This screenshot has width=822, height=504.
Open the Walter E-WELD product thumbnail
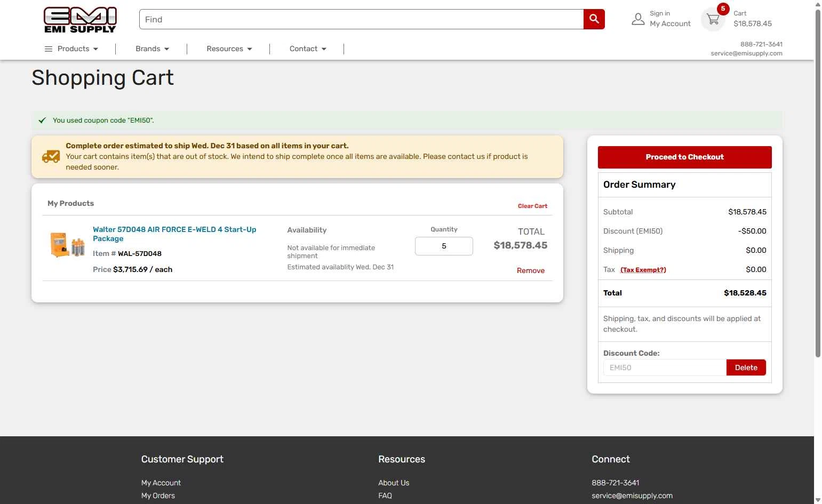pos(67,244)
